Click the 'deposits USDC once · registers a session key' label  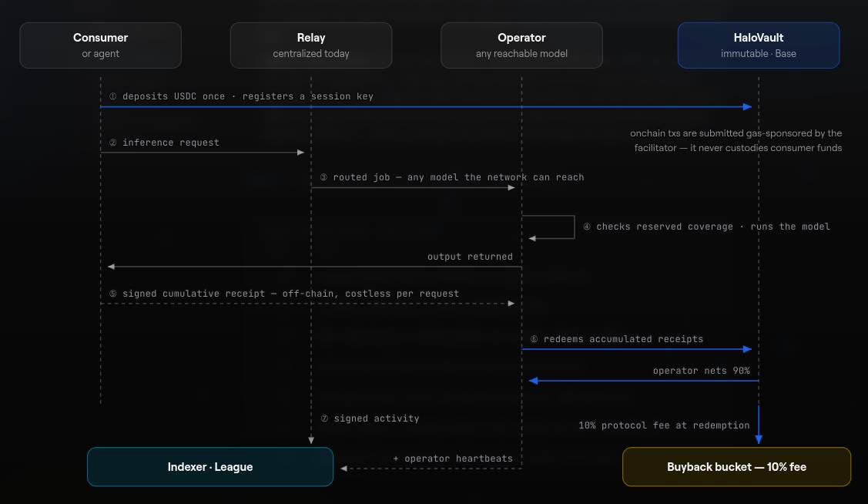coord(241,96)
